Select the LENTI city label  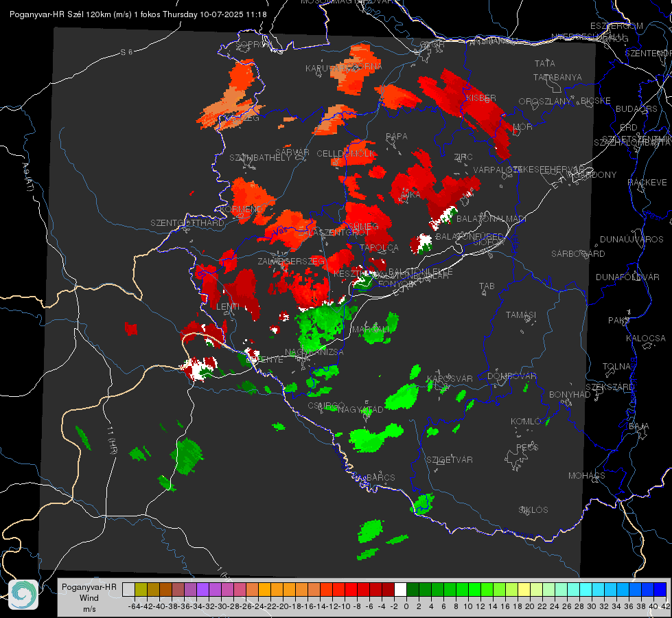pyautogui.click(x=228, y=306)
